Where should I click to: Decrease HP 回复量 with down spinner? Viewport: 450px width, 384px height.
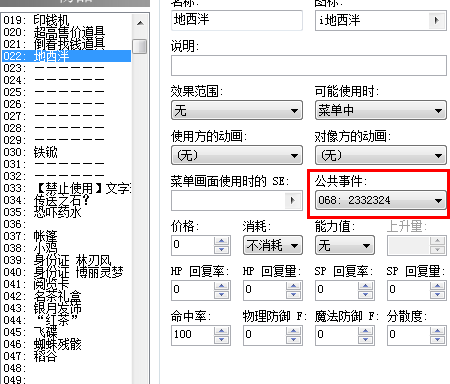coord(293,295)
